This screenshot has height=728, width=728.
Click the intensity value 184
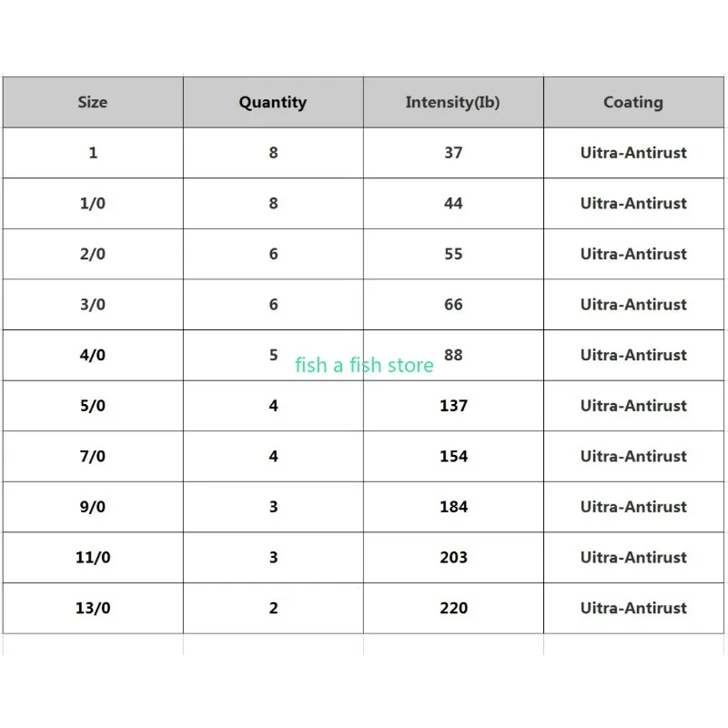pyautogui.click(x=453, y=507)
